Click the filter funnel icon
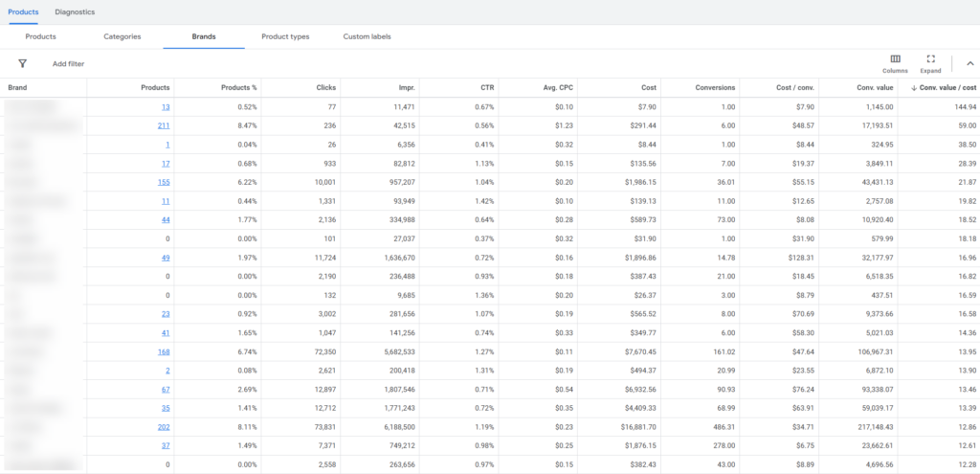Screen dimensions: 980x474 click(22, 63)
